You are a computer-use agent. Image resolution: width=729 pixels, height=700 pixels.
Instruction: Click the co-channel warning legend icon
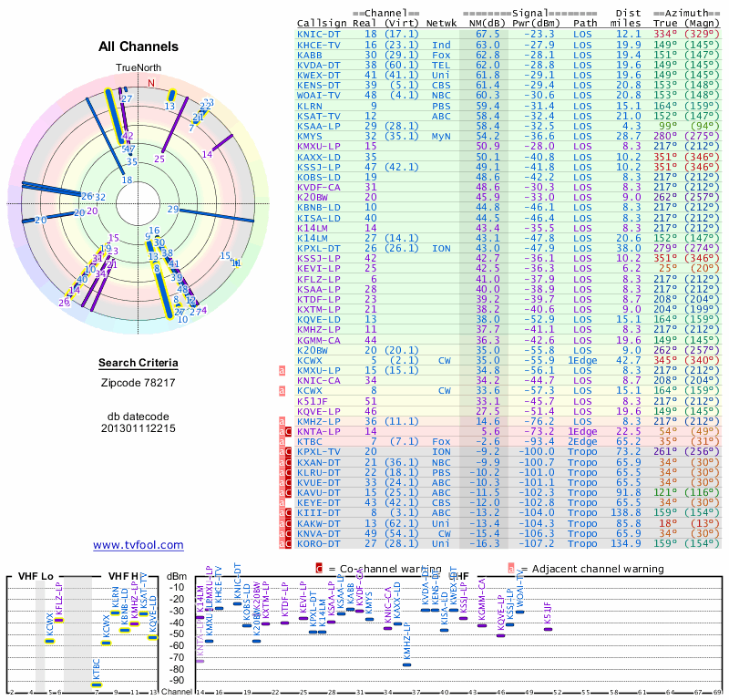point(319,569)
